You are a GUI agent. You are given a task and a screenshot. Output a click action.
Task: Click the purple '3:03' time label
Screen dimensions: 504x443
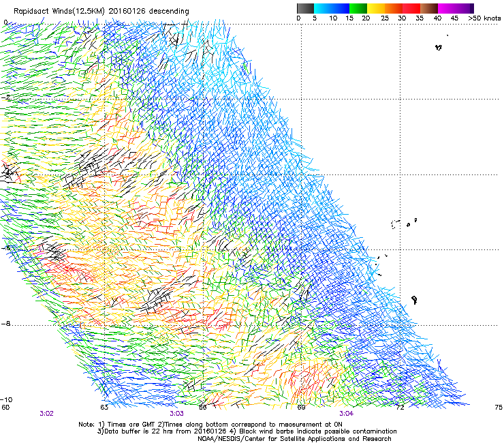[x=177, y=414]
